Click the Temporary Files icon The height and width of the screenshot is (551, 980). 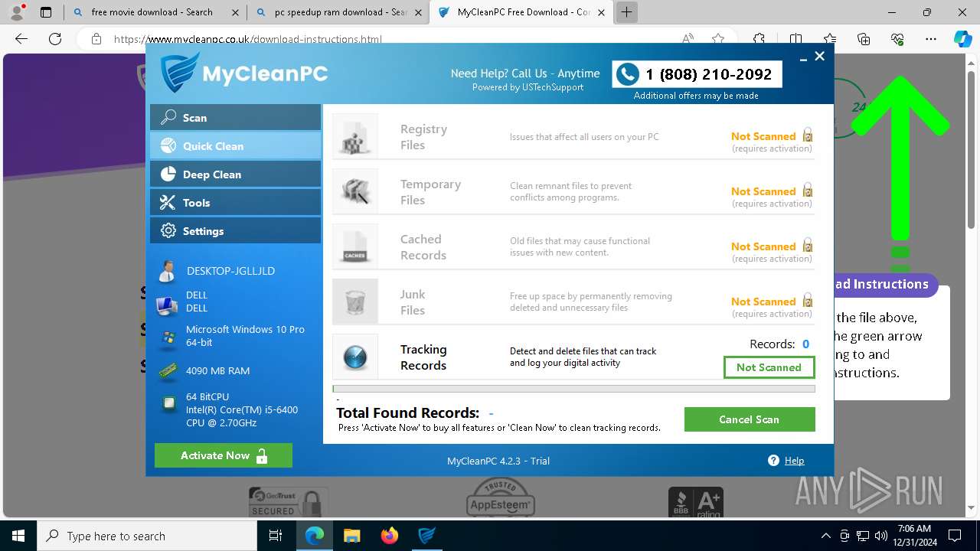click(x=355, y=191)
